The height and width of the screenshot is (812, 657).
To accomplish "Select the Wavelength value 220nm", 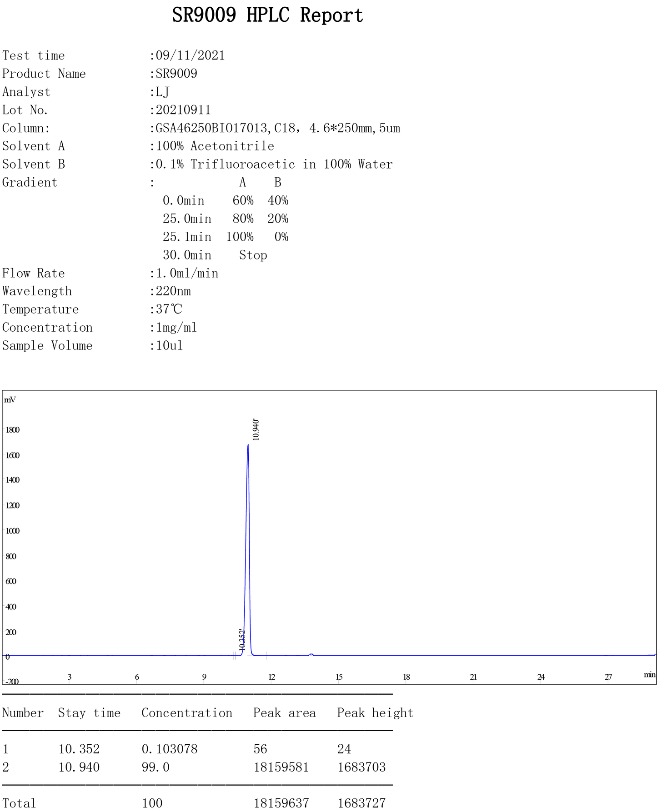I will [173, 291].
